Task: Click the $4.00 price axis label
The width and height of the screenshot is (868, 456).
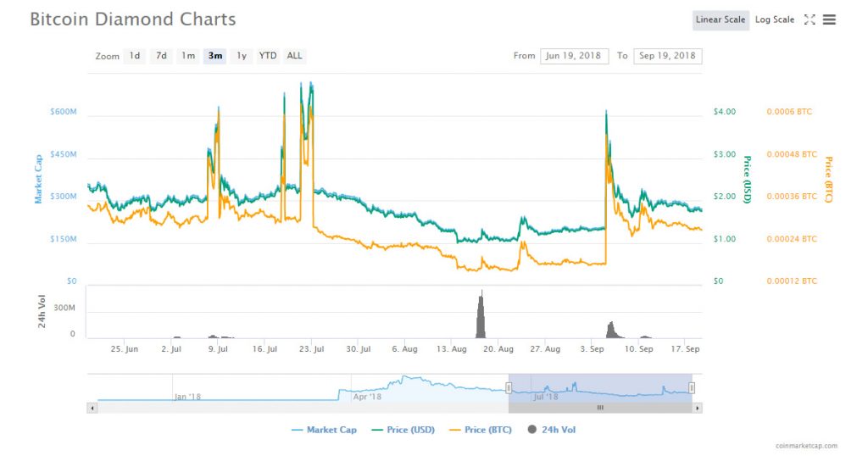Action: point(725,112)
